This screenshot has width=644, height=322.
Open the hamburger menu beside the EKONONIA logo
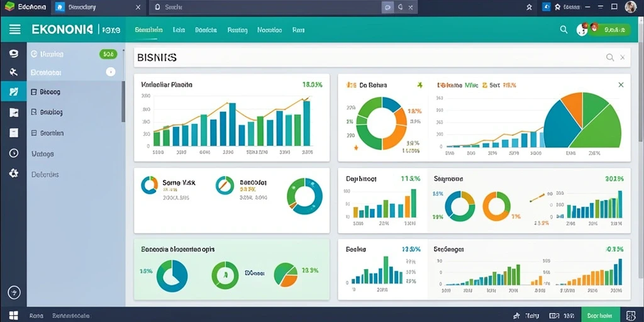(x=15, y=29)
